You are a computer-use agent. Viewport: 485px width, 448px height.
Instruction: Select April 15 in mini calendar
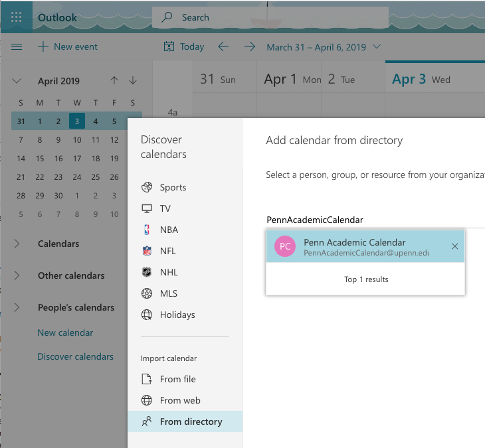[40, 159]
